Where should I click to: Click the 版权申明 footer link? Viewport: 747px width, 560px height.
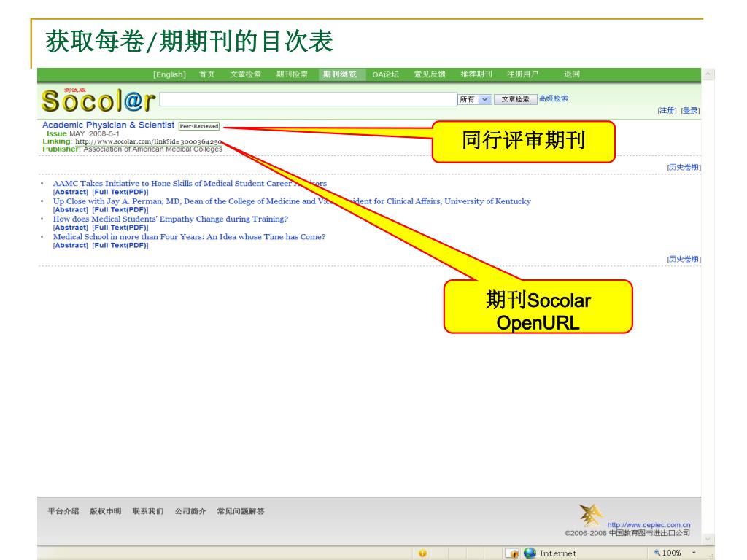(105, 511)
